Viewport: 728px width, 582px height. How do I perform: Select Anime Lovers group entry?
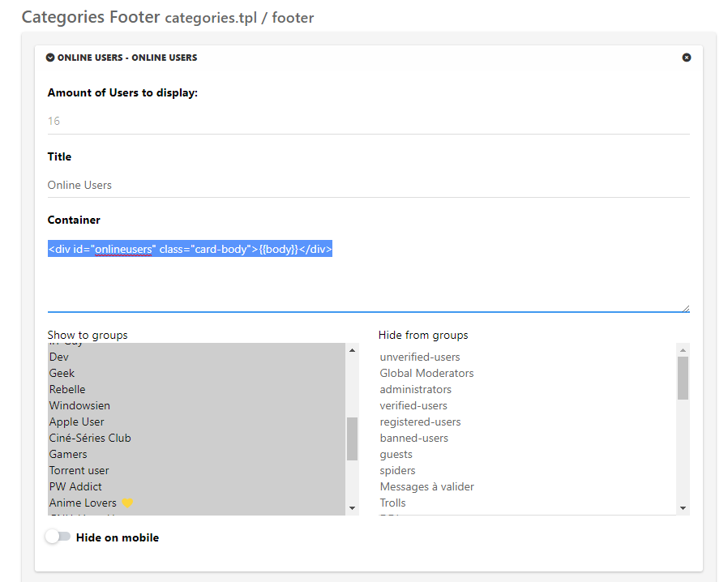click(x=83, y=503)
